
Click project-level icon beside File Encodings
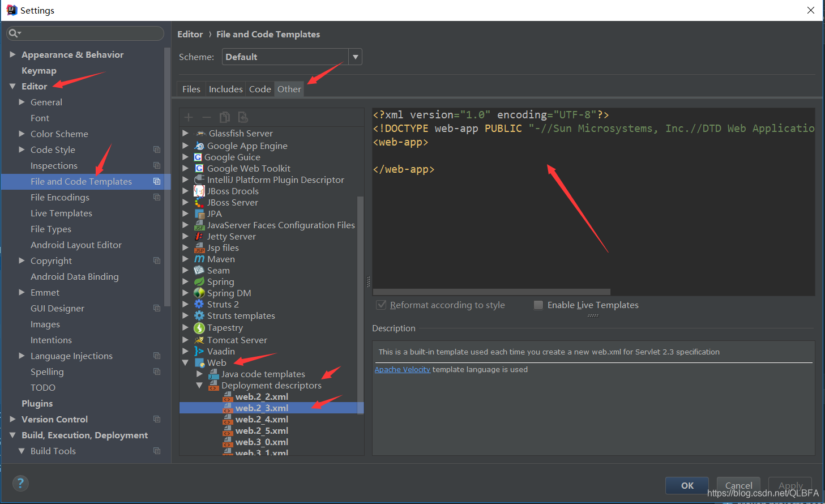(x=157, y=197)
